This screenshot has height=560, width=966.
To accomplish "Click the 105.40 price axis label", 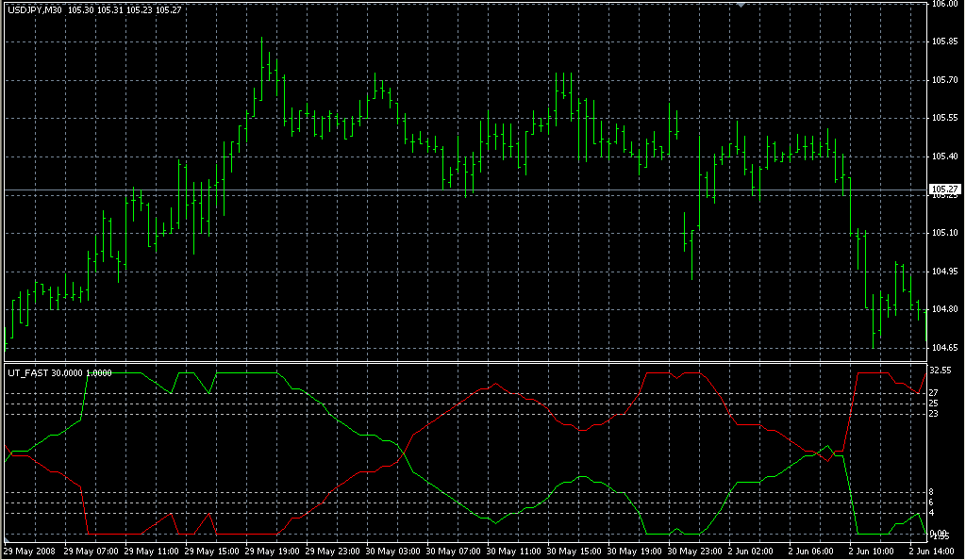I will pos(944,156).
